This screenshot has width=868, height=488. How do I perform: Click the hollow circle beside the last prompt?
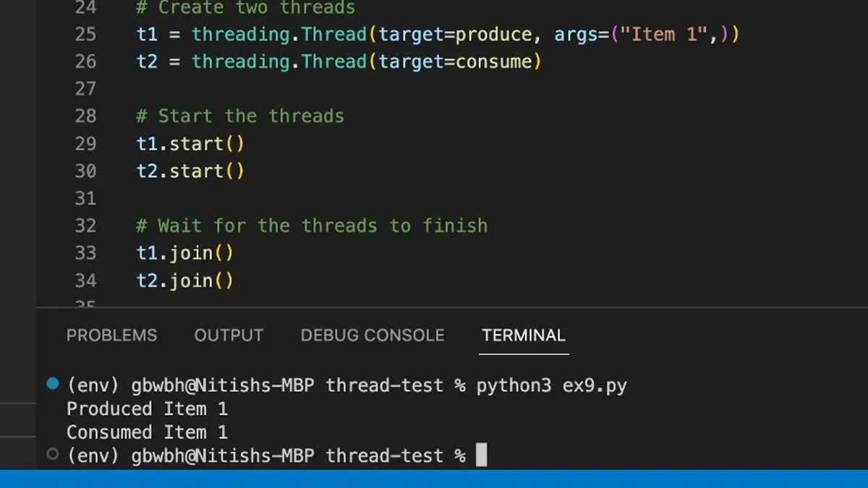pos(52,454)
